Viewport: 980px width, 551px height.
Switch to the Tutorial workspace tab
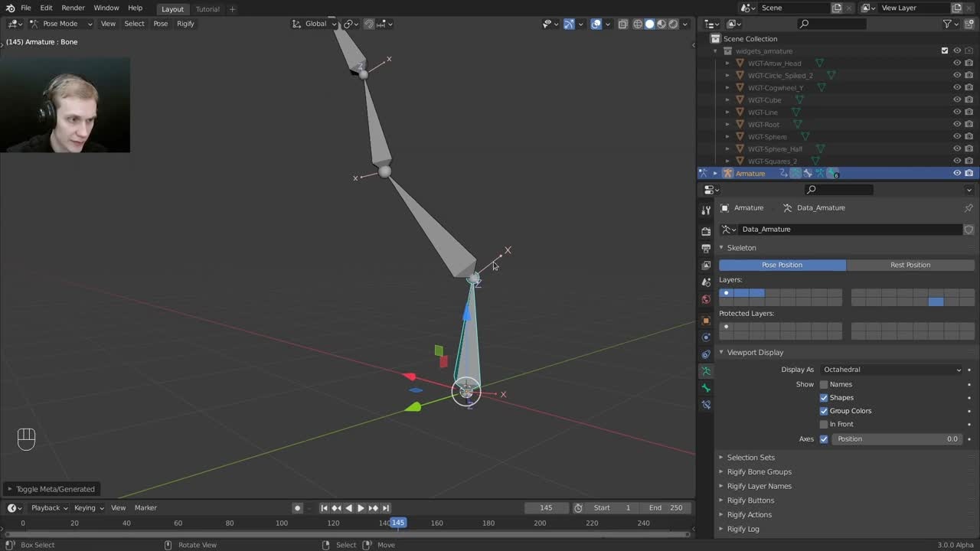207,9
